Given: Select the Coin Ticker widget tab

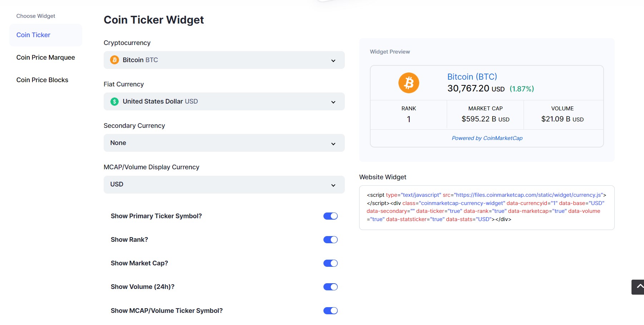Looking at the screenshot, I should click(46, 35).
